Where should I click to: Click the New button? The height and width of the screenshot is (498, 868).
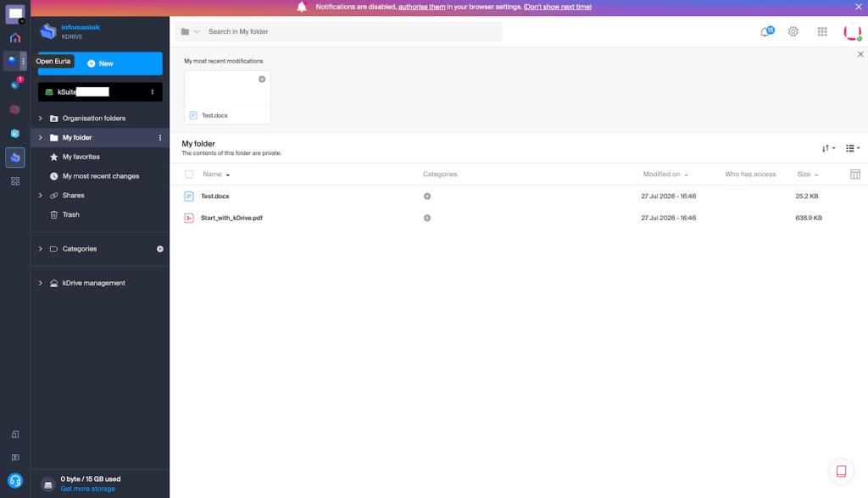(x=100, y=64)
